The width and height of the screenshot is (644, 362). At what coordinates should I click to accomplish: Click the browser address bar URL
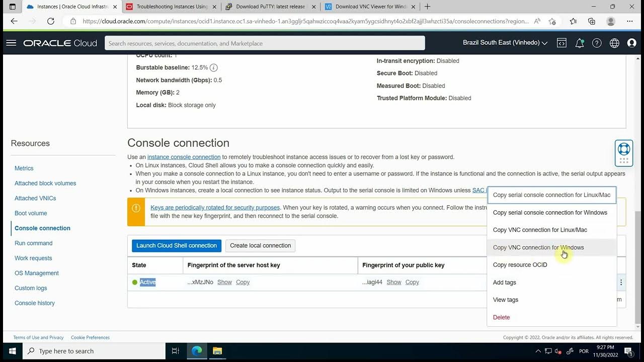coord(305,21)
